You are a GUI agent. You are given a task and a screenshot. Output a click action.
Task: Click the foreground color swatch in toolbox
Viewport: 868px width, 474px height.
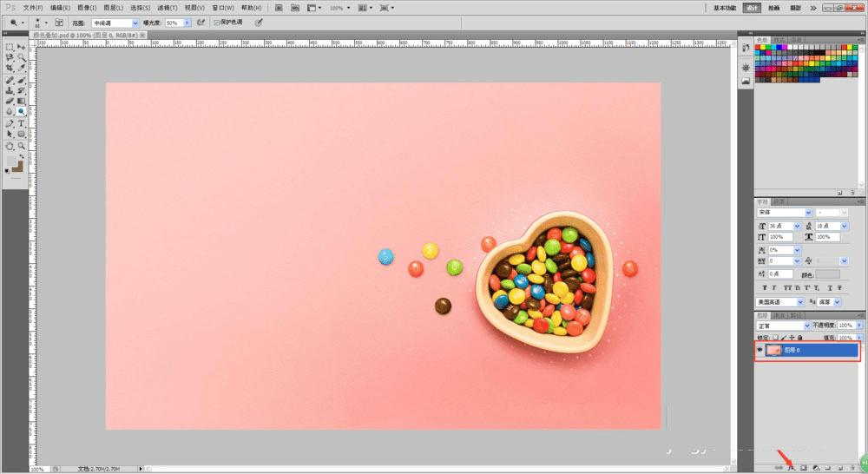[x=12, y=161]
